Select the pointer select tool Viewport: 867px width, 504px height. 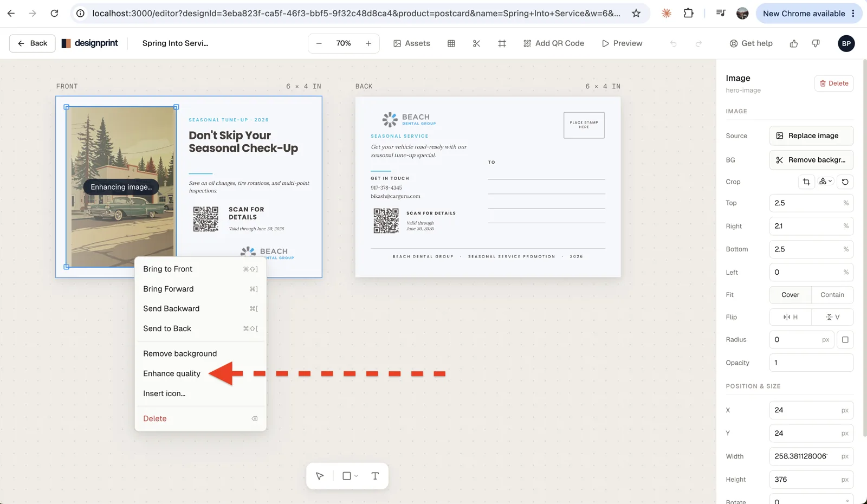click(320, 476)
